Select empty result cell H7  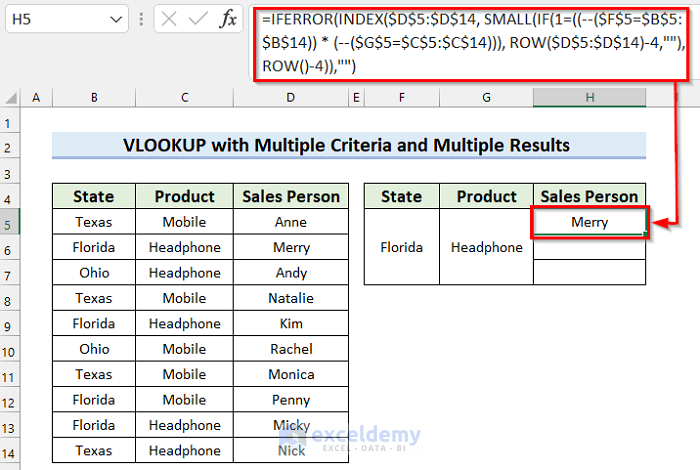coord(590,272)
